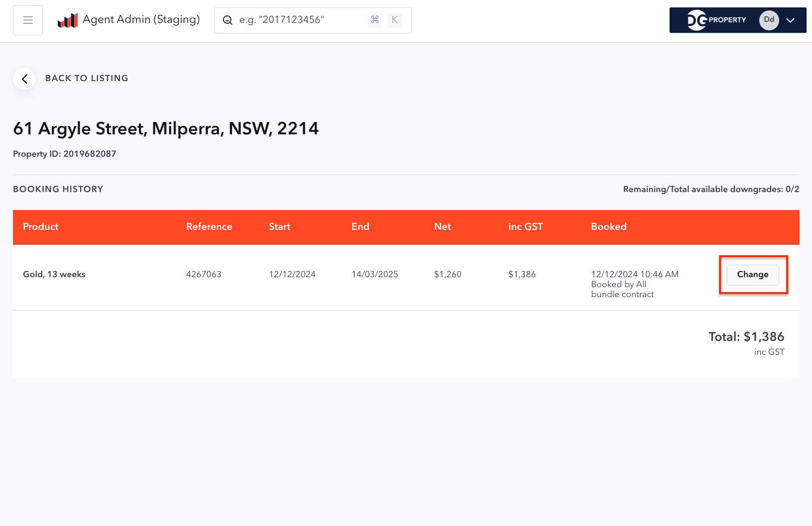This screenshot has height=526, width=812.
Task: Open the hamburger navigation menu
Action: 28,20
